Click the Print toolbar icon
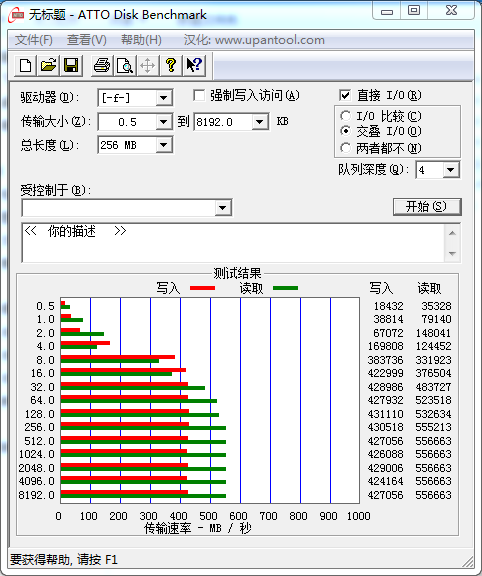 [102, 66]
